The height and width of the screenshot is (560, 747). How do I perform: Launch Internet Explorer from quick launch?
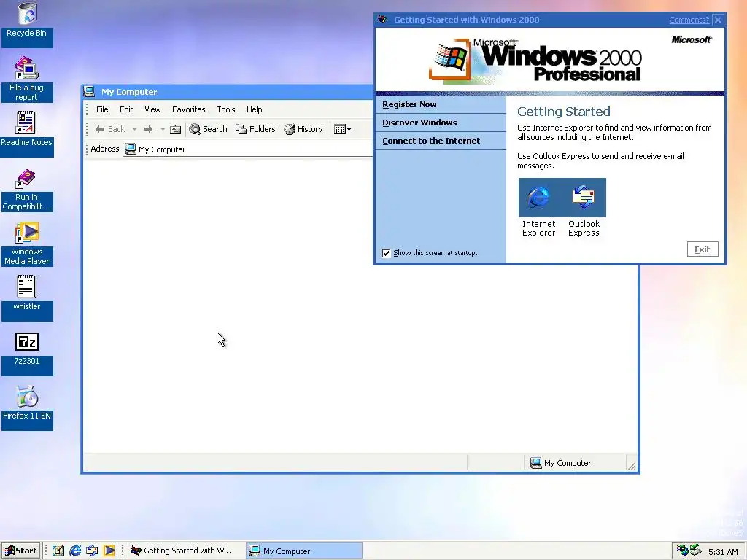point(75,551)
